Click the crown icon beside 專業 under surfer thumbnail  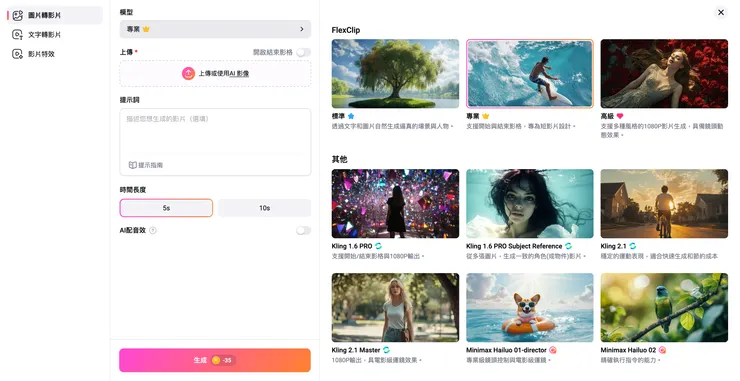pos(486,116)
